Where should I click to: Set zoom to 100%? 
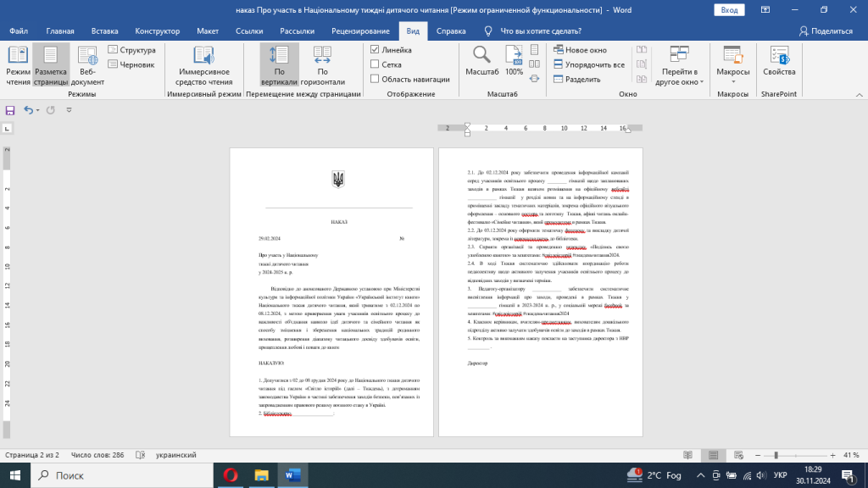pyautogui.click(x=514, y=63)
